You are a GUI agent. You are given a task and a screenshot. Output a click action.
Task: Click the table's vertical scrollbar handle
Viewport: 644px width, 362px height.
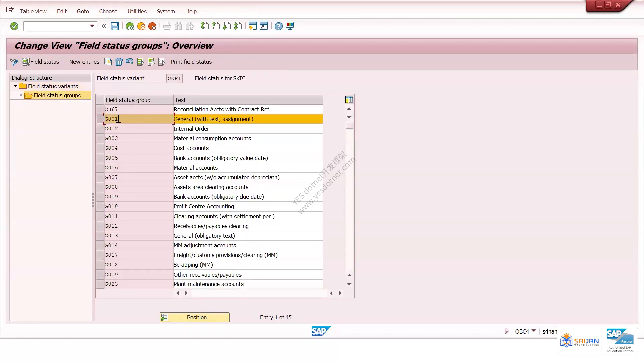pyautogui.click(x=350, y=126)
